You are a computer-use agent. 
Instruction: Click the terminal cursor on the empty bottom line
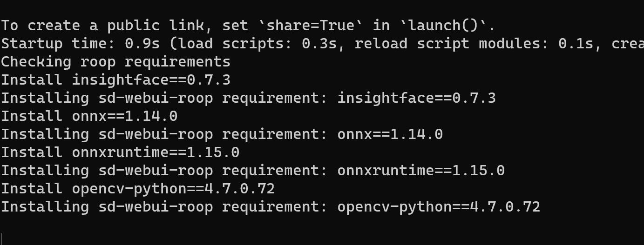point(2,239)
